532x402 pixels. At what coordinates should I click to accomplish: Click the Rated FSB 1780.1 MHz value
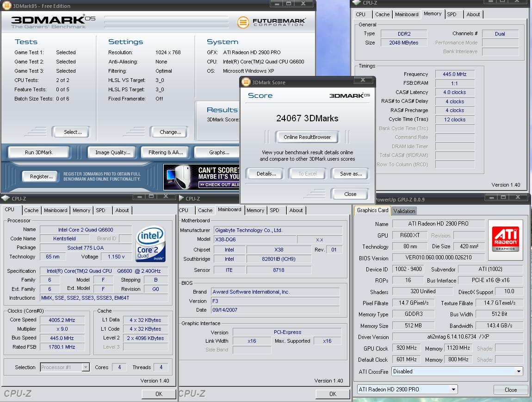[x=62, y=347]
